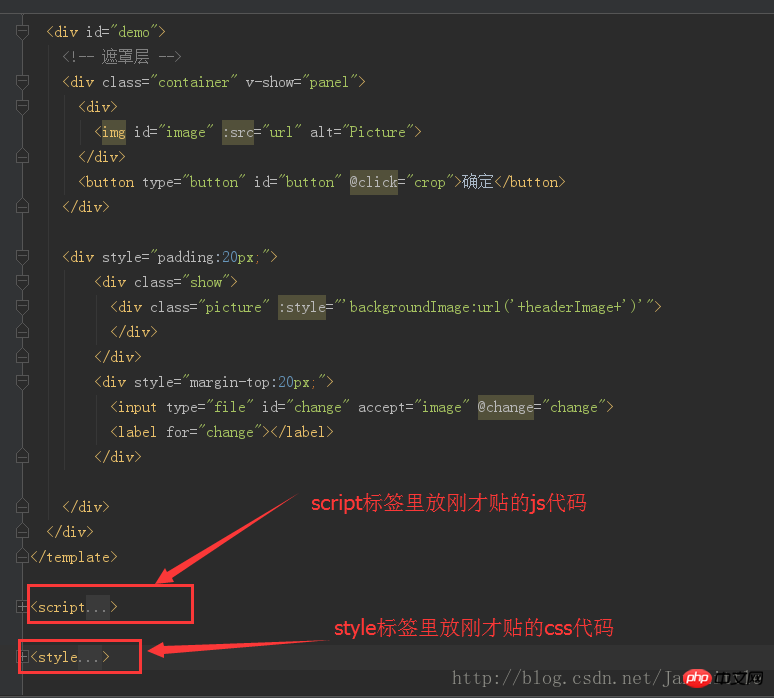
Task: Click the highlighted :src attribute
Action: (238, 132)
